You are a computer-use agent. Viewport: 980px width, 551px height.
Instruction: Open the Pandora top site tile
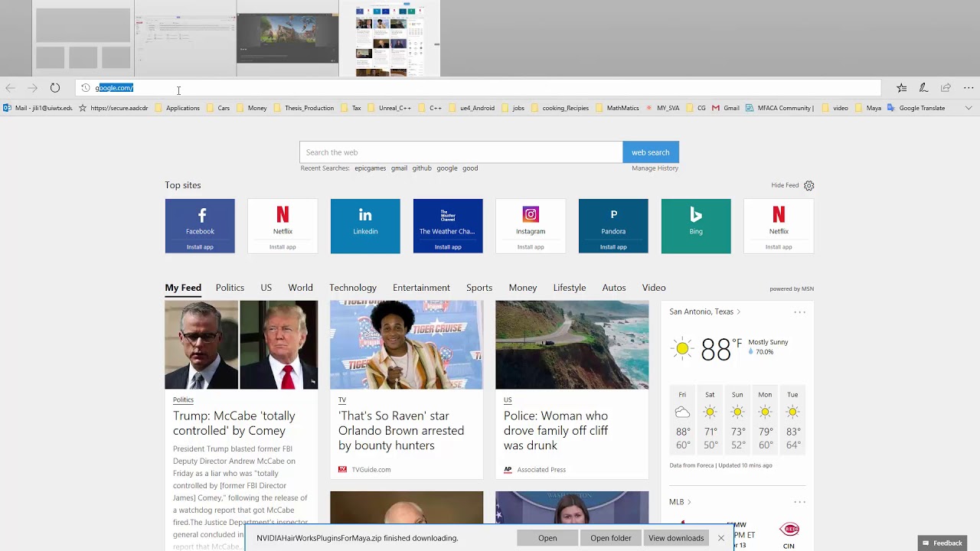pyautogui.click(x=613, y=226)
